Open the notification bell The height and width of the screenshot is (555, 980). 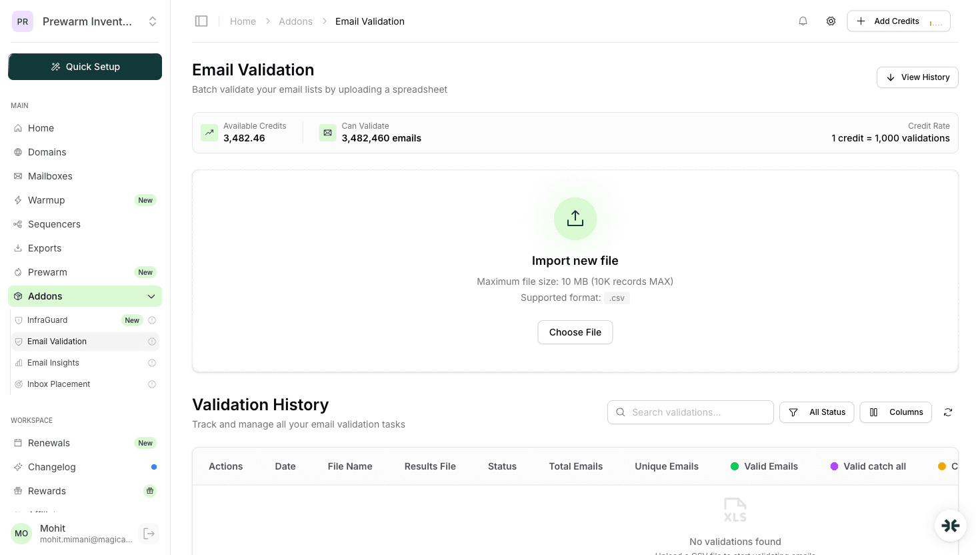(803, 21)
